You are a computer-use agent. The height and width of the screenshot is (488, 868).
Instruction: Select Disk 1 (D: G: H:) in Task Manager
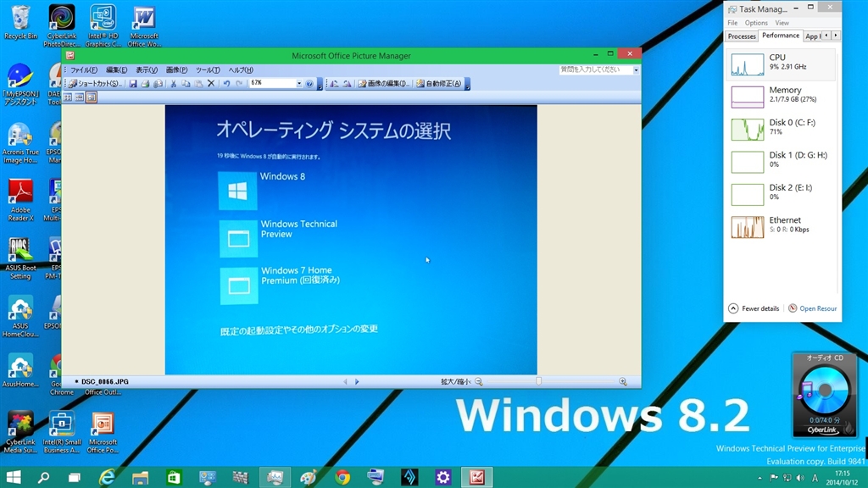click(781, 162)
